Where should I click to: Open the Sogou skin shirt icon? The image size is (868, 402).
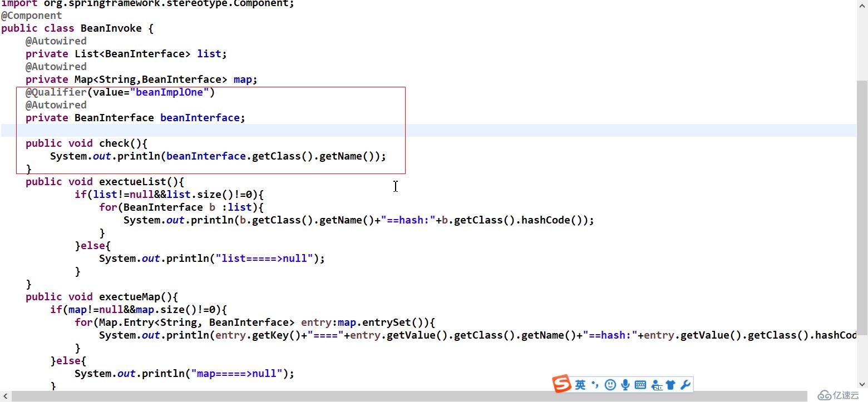(670, 385)
